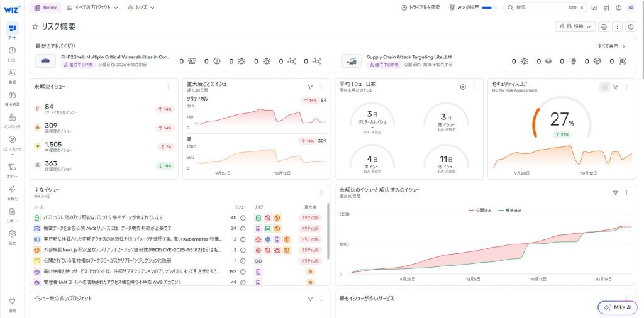This screenshot has height=318, width=644.
Task: Open インベントリ (Inventory) sidebar icon
Action: click(x=13, y=117)
